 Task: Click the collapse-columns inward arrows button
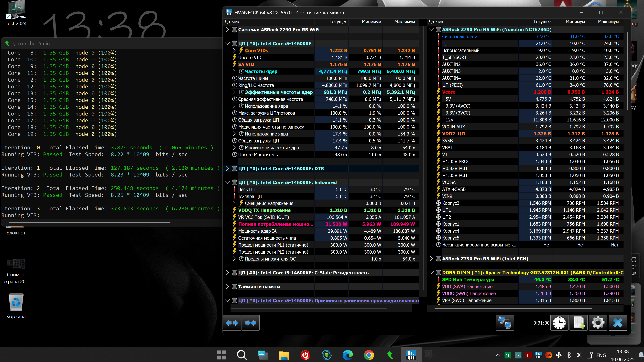pos(250,323)
